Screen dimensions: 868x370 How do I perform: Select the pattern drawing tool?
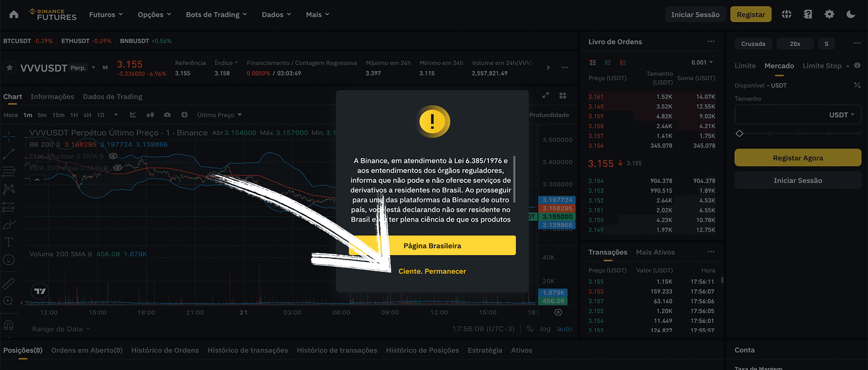pos(9,189)
